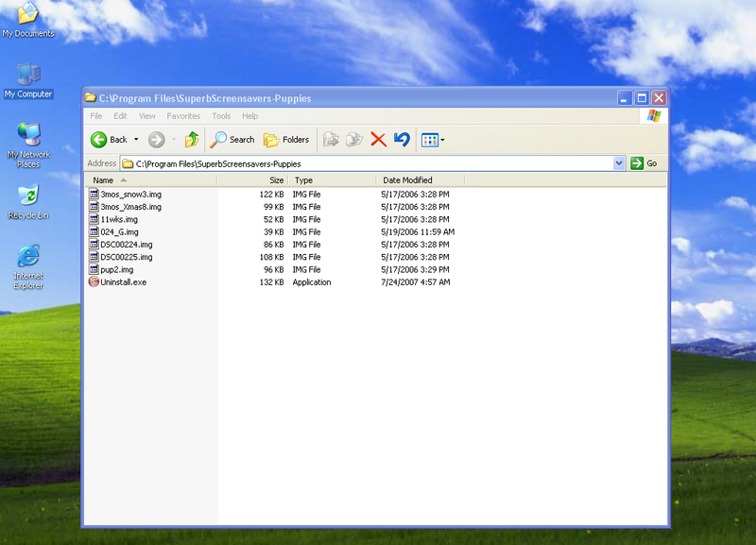Delete with the red X toolbar icon
Viewport: 756px width, 545px height.
click(x=379, y=140)
